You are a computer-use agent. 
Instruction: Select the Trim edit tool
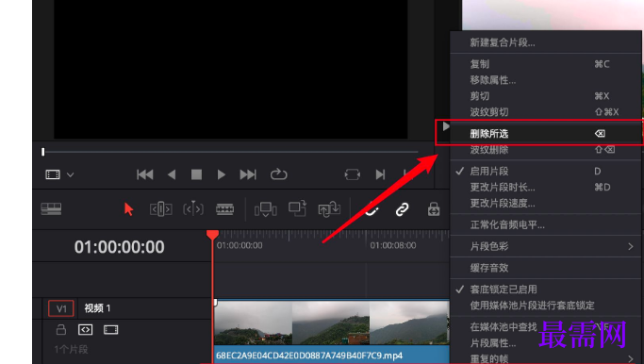[161, 209]
